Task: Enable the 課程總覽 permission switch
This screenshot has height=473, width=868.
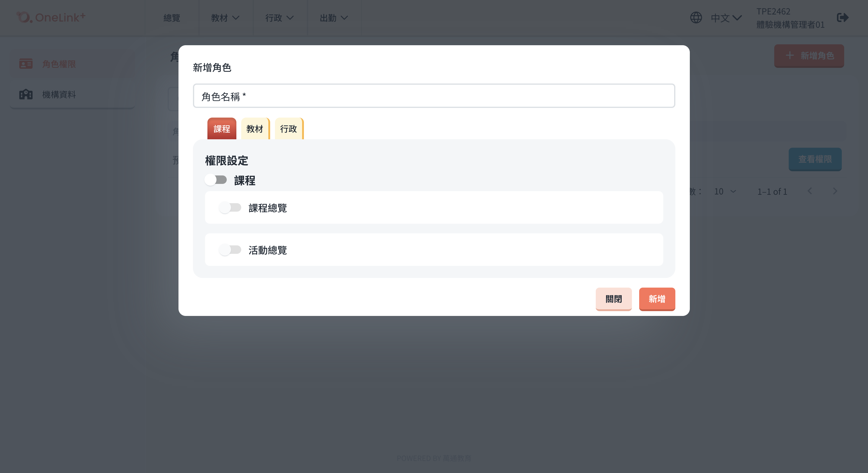Action: coord(230,207)
